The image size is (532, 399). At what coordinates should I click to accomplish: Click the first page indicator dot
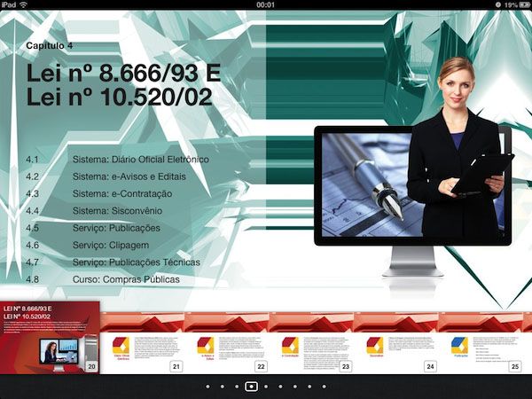207,387
